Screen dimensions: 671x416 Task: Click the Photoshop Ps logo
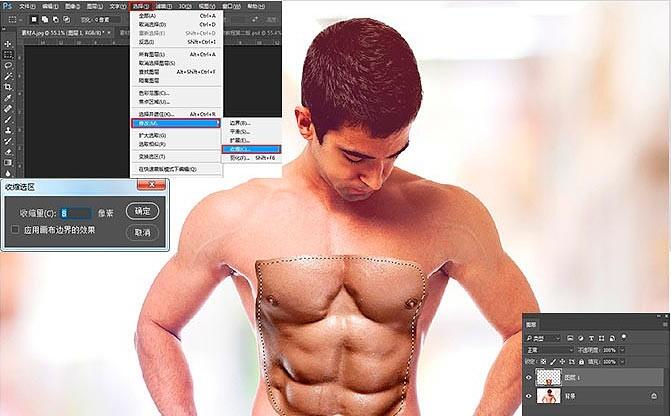pyautogui.click(x=7, y=6)
